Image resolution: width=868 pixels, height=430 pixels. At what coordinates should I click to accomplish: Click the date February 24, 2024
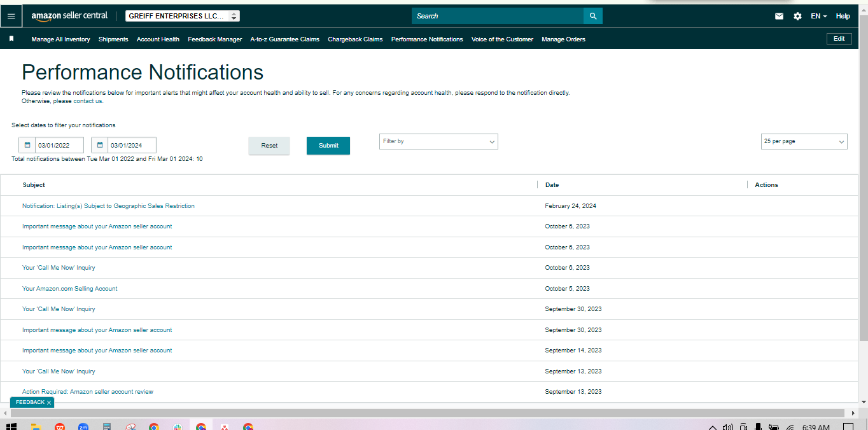click(x=570, y=206)
